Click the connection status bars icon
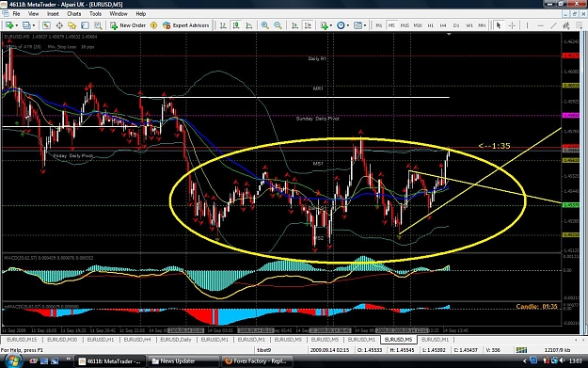This screenshot has width=588, height=368. [521, 350]
